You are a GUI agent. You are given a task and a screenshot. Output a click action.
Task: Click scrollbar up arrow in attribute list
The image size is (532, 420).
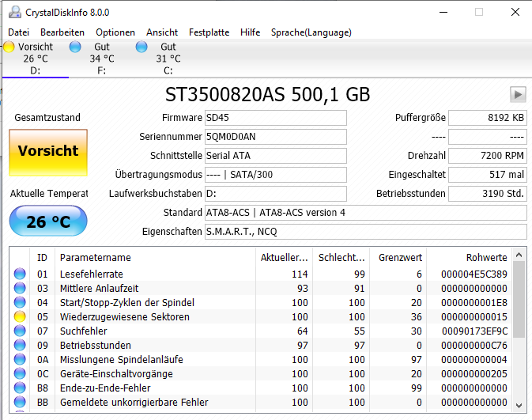(x=519, y=255)
